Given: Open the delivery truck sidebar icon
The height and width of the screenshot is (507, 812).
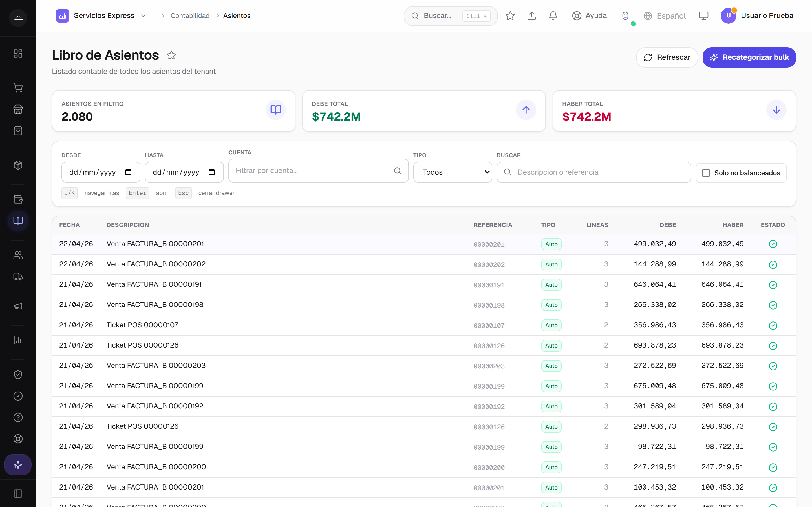Looking at the screenshot, I should (x=18, y=277).
